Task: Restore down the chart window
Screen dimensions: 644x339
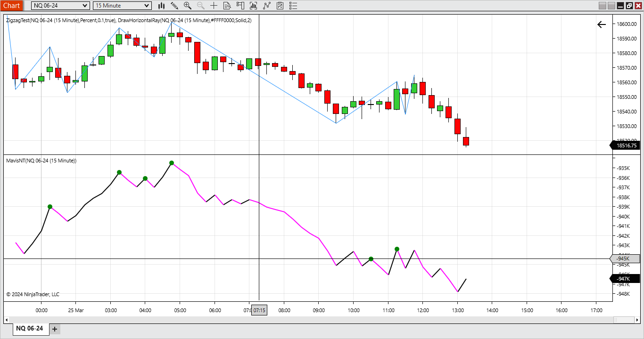Action: tap(629, 6)
